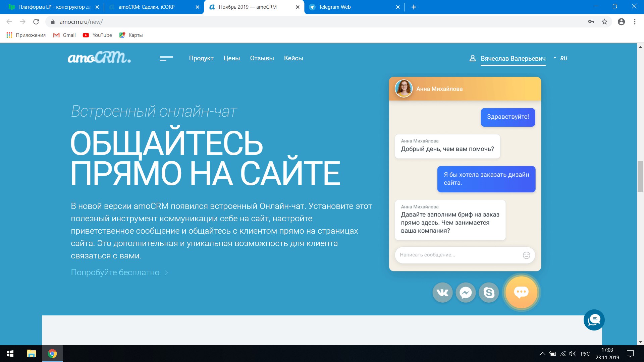Viewport: 644px width, 362px height.
Task: Show hidden tray icons
Action: 542,354
